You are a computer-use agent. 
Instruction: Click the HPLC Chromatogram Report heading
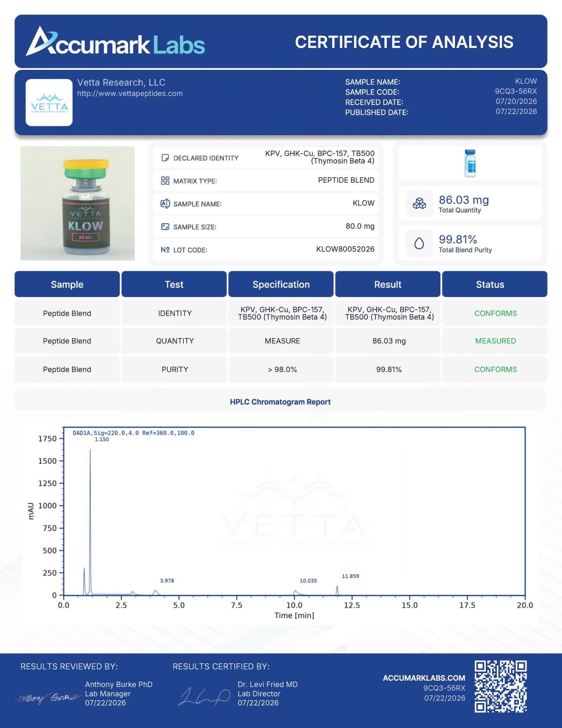pyautogui.click(x=280, y=402)
